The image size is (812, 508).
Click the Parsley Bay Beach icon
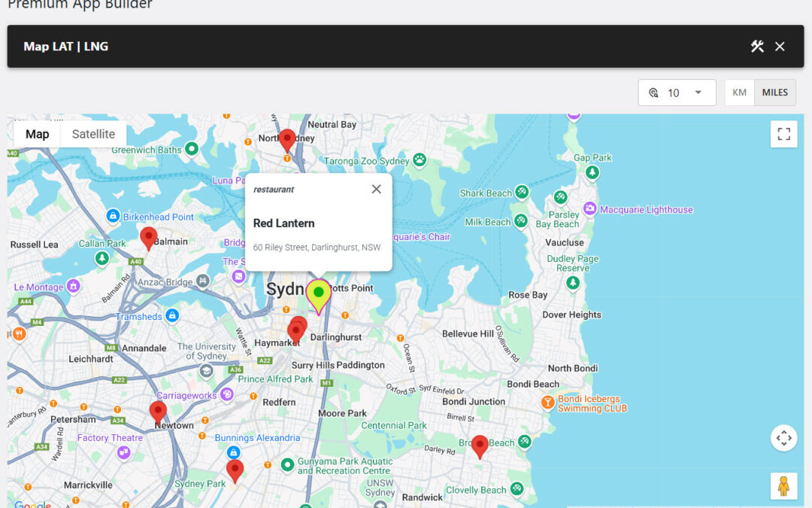[560, 197]
